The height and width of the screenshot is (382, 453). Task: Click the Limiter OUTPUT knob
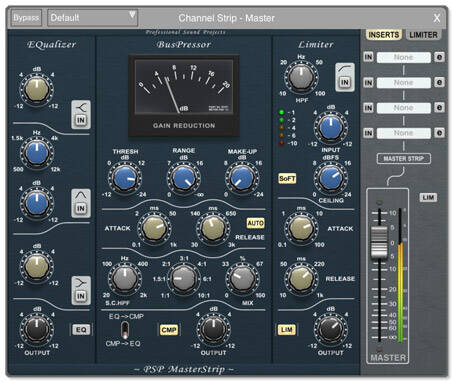coord(331,329)
